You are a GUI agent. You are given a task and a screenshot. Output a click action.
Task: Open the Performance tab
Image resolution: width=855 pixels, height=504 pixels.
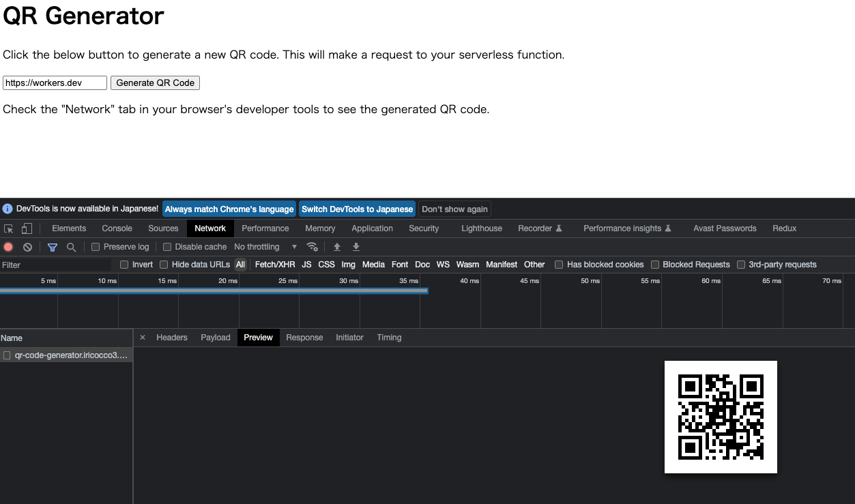tap(265, 228)
